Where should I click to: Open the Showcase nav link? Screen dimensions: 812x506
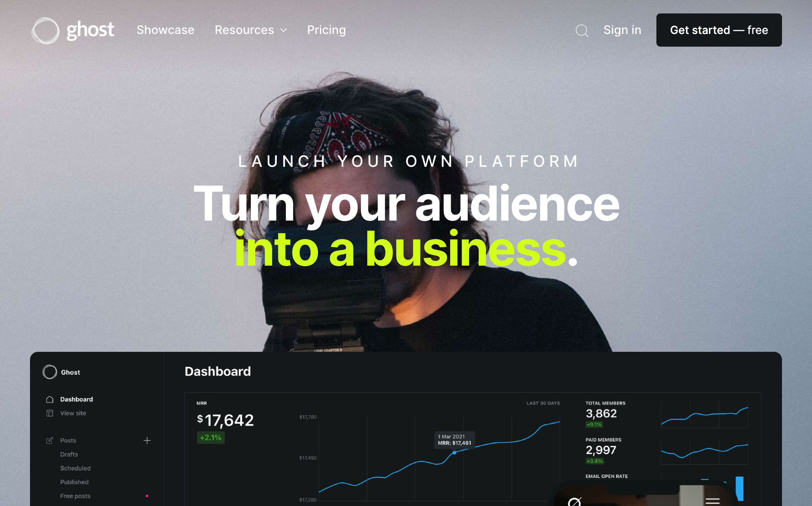[165, 30]
